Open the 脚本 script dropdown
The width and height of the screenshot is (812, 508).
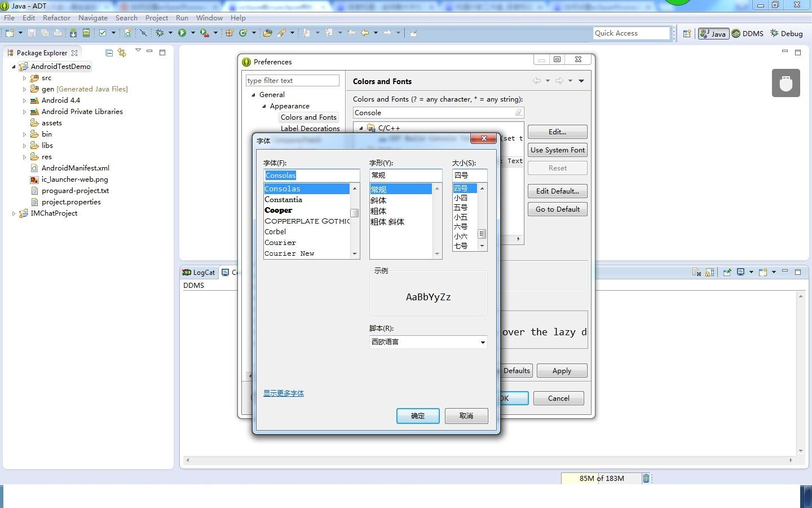click(x=428, y=342)
